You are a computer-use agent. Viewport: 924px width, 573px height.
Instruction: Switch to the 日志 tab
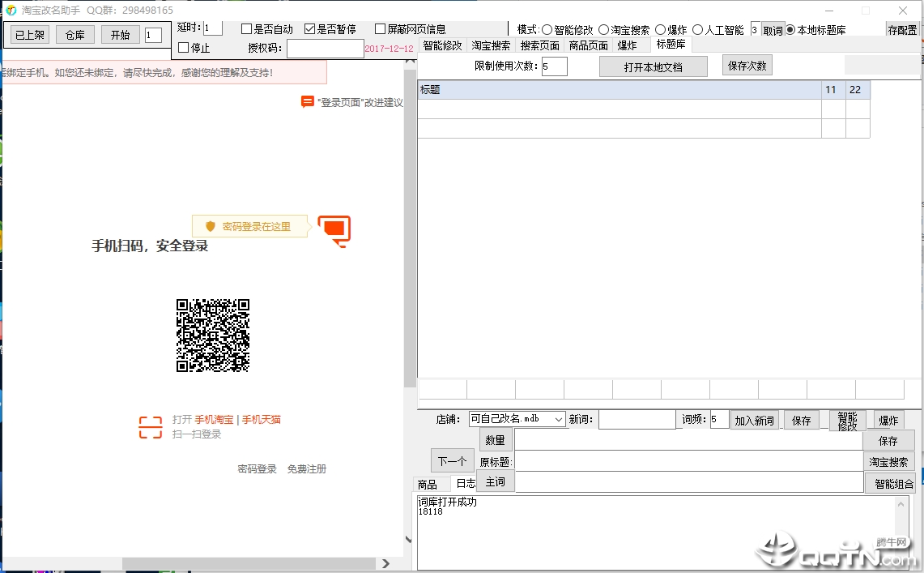tap(466, 483)
